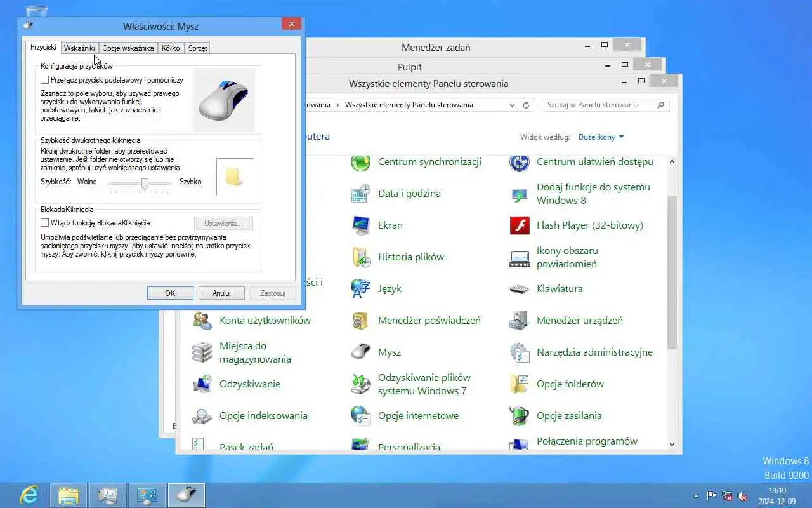Click the scroll up arrow in Control Panel
The height and width of the screenshot is (508, 812).
click(x=672, y=162)
